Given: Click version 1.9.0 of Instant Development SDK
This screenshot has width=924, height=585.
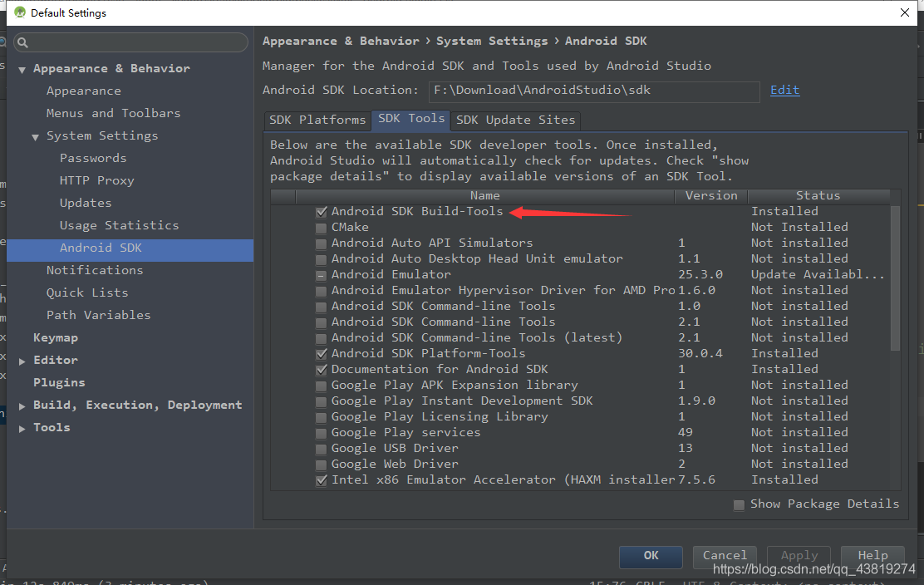Looking at the screenshot, I should point(696,401).
